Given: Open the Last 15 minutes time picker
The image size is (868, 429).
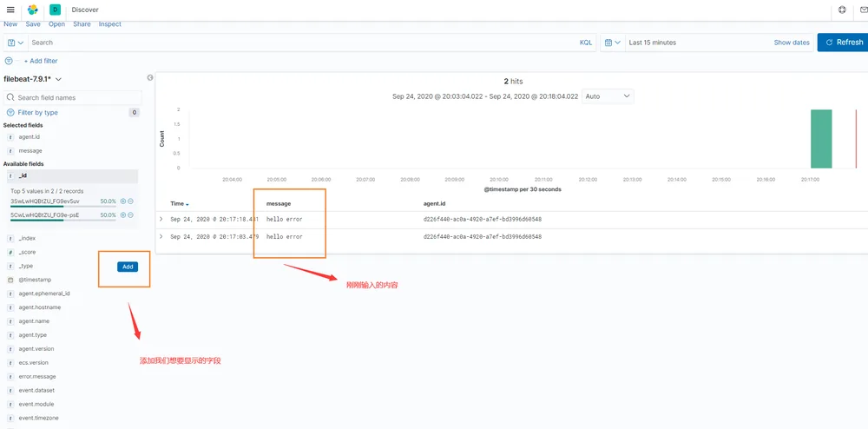Looking at the screenshot, I should click(x=652, y=43).
